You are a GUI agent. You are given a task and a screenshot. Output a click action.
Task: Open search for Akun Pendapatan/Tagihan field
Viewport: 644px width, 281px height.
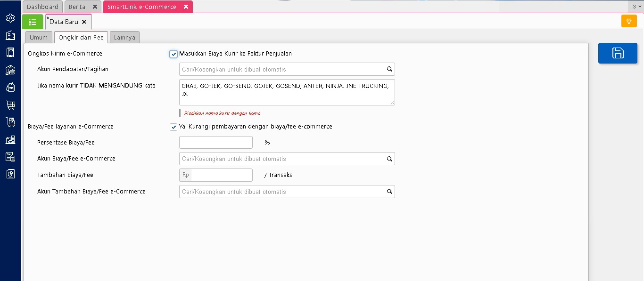tap(389, 69)
